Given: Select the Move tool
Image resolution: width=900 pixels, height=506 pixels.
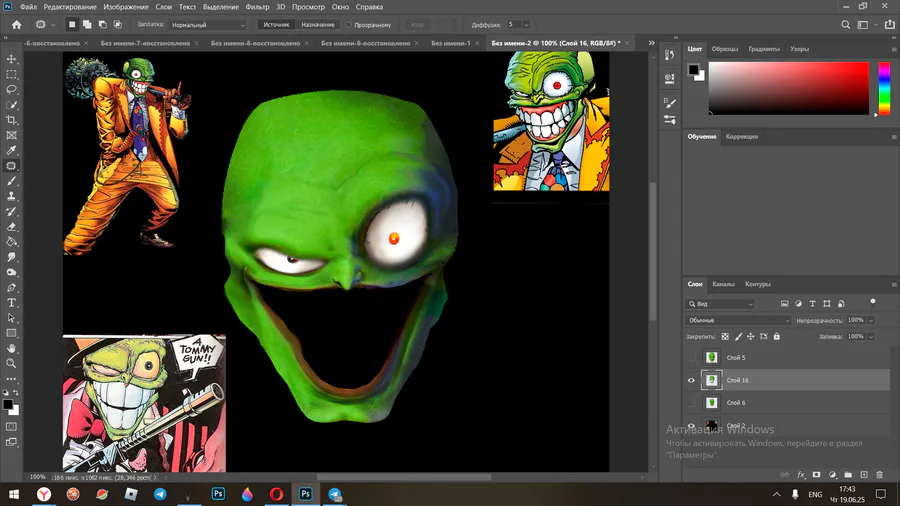Looking at the screenshot, I should [x=11, y=59].
